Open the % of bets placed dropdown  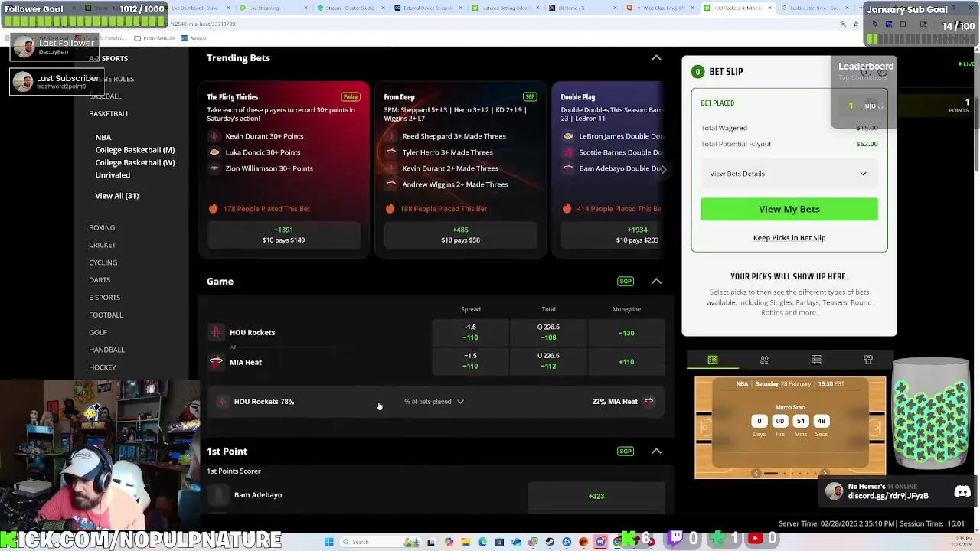tap(434, 401)
